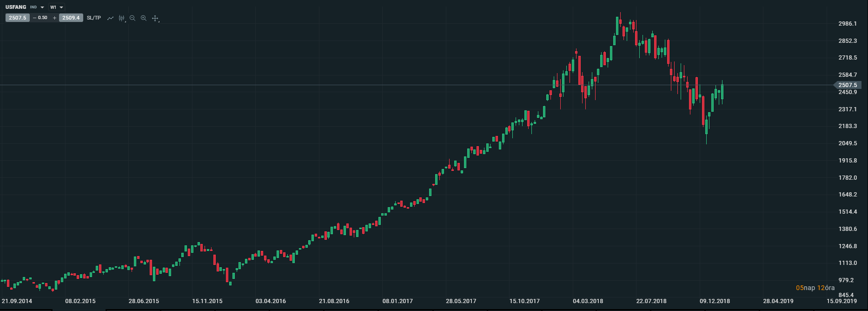
Task: Expand the USFANG instrument dropdown arrow
Action: [42, 7]
